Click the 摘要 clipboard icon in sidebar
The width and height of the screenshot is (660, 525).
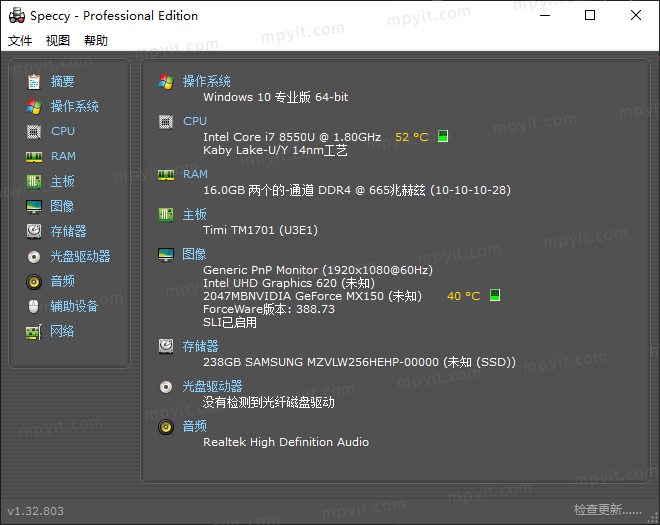tap(34, 81)
